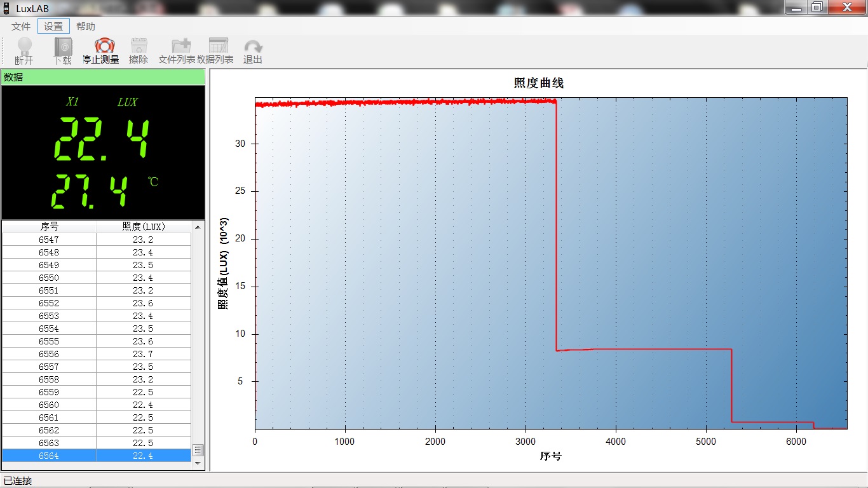Stop measuring with the 停止测量 lifebuoy icon
Image resolution: width=868 pixels, height=488 pixels.
(x=104, y=46)
